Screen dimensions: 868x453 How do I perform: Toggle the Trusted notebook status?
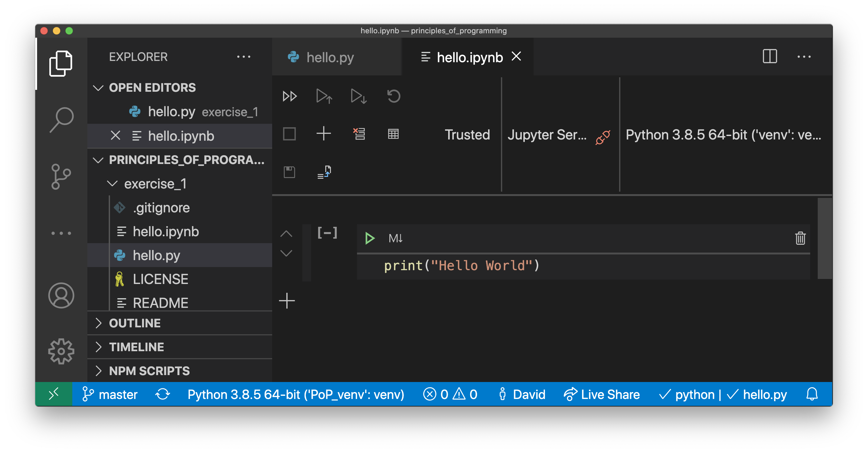(467, 135)
